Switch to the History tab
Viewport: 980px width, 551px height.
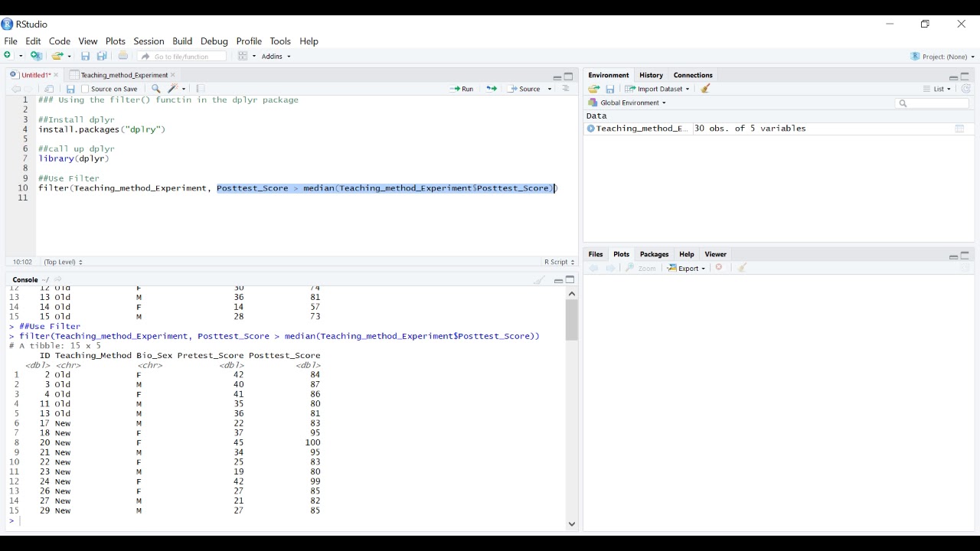click(651, 75)
